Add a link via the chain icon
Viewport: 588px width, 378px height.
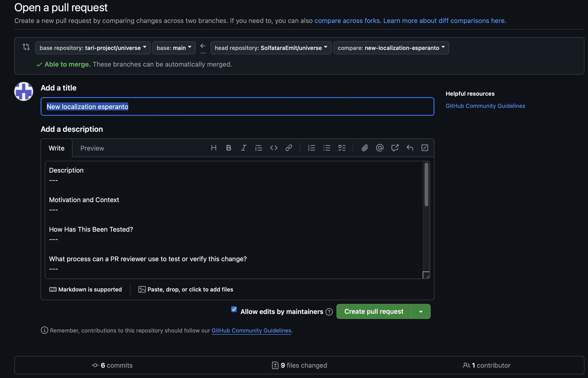[x=289, y=148]
